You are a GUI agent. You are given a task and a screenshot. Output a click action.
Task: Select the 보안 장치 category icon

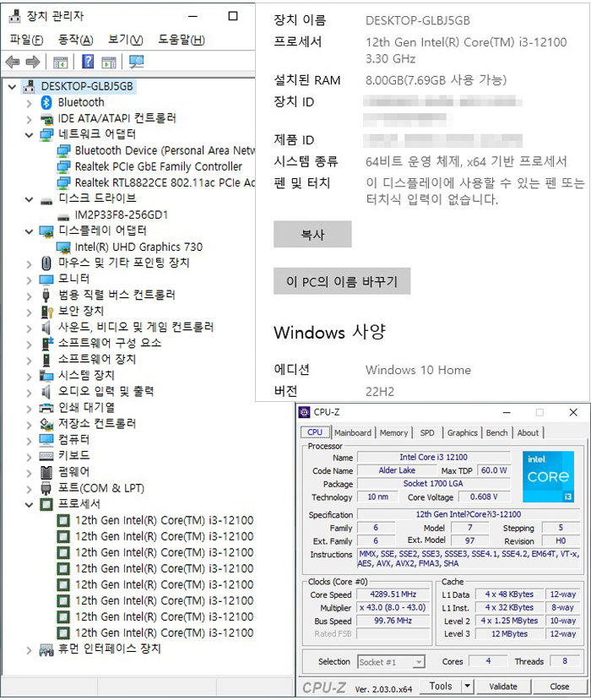pyautogui.click(x=47, y=312)
